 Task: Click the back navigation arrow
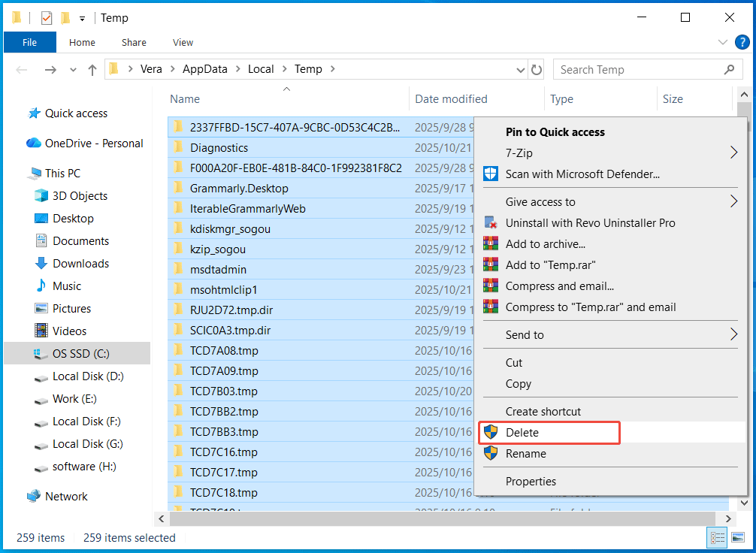point(21,68)
